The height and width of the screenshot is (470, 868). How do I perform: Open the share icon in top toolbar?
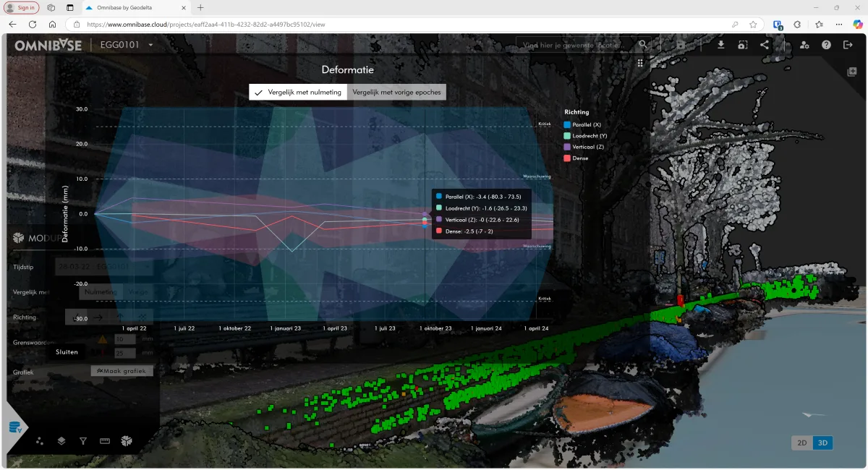coord(765,45)
